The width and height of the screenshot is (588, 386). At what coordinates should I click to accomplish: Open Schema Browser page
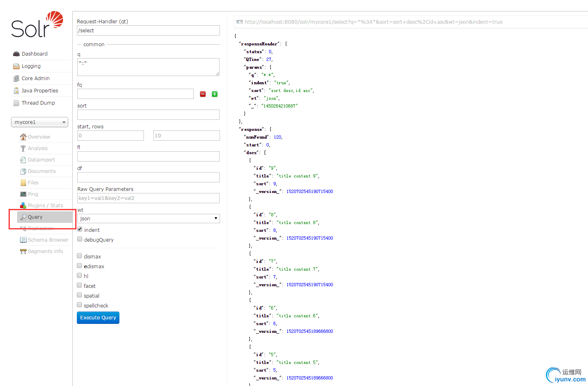(48, 240)
